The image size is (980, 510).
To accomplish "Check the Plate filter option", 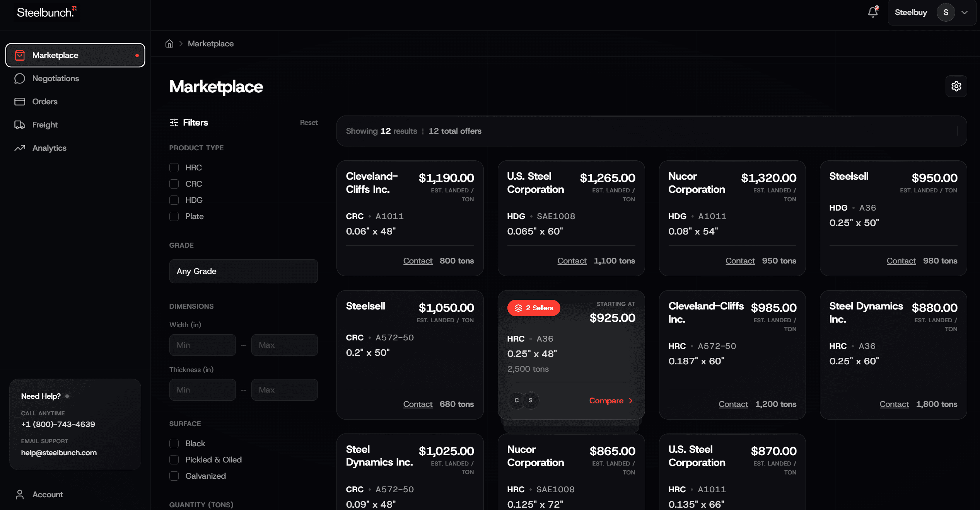I will 174,216.
